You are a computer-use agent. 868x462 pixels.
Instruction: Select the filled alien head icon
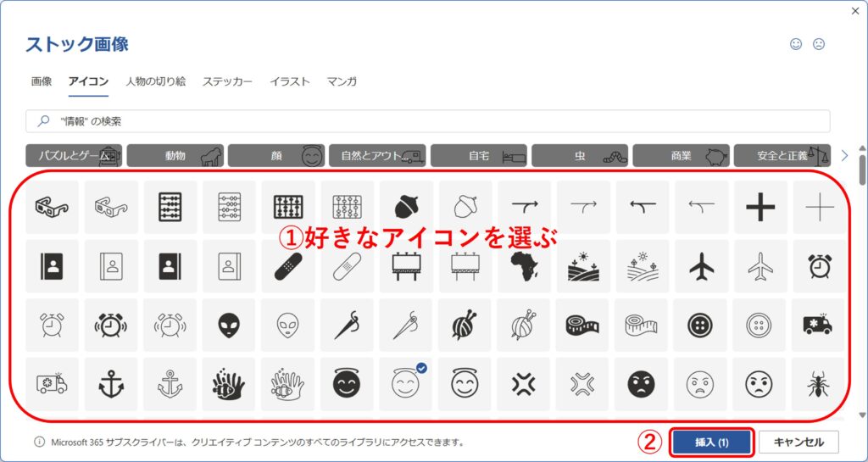pyautogui.click(x=229, y=326)
